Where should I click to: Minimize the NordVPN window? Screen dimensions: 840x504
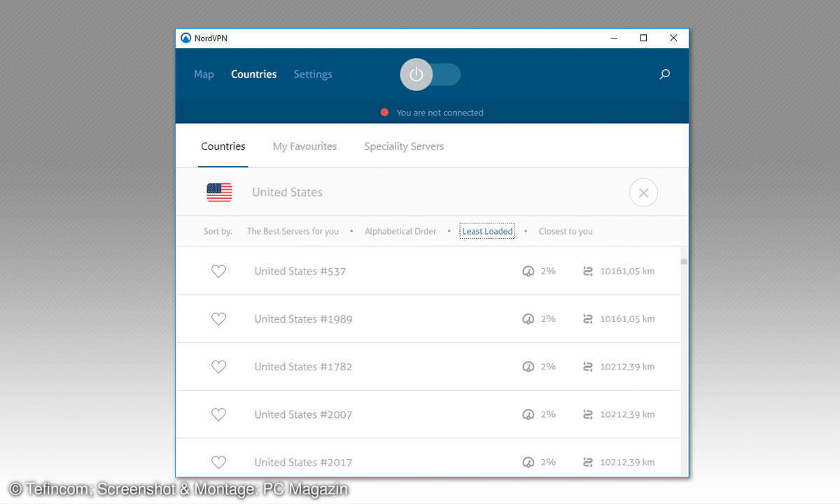coord(613,38)
